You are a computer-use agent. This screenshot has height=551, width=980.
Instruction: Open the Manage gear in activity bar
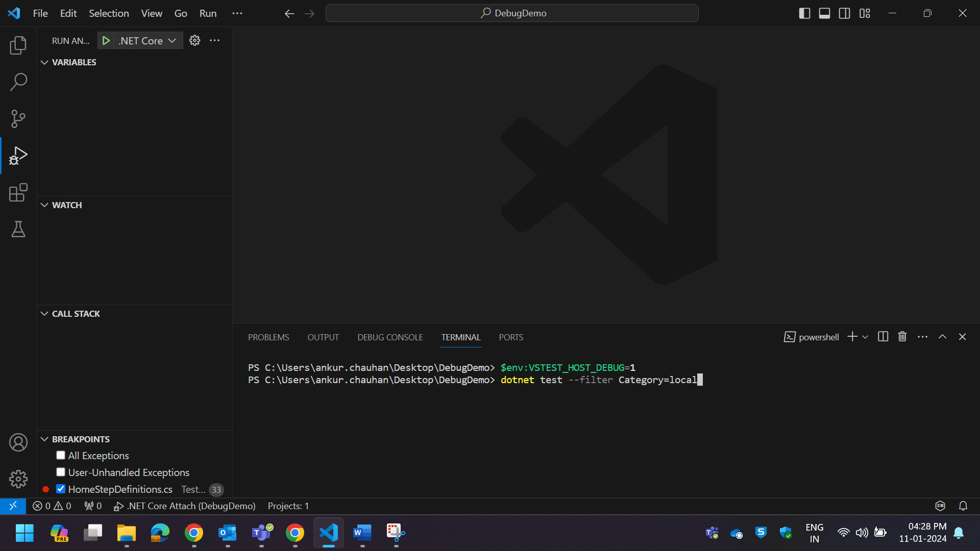[18, 479]
